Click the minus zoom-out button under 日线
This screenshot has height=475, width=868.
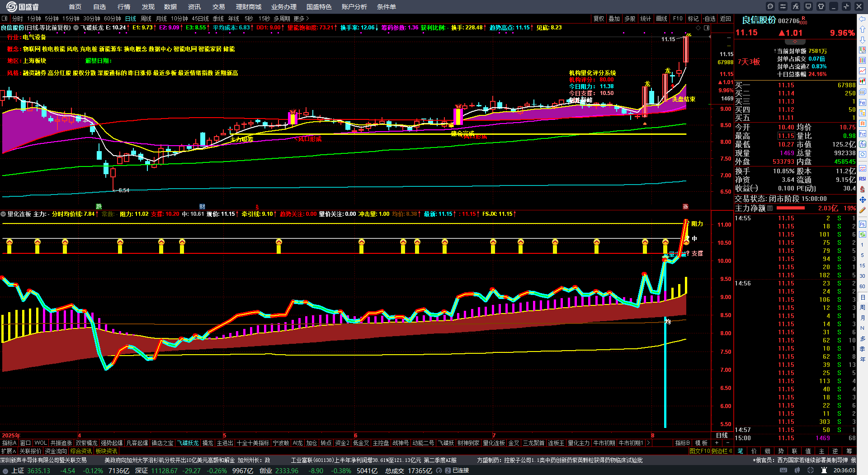coord(728,443)
